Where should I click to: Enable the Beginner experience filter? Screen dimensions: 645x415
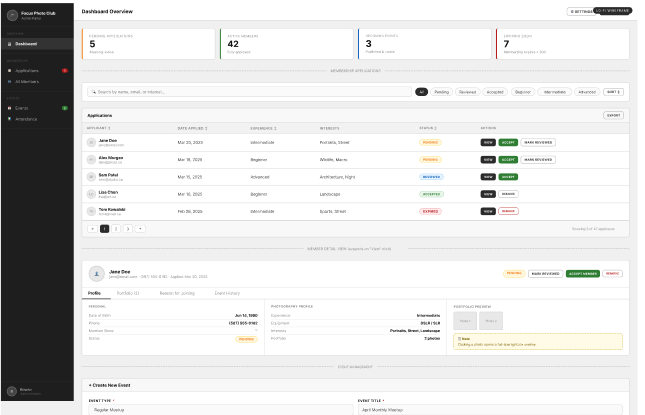523,91
